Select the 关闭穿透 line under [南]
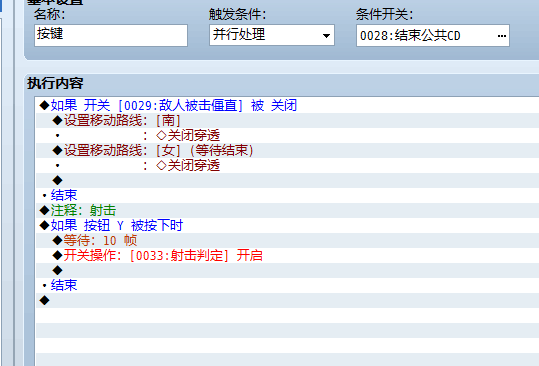Image resolution: width=539 pixels, height=366 pixels. [287, 135]
